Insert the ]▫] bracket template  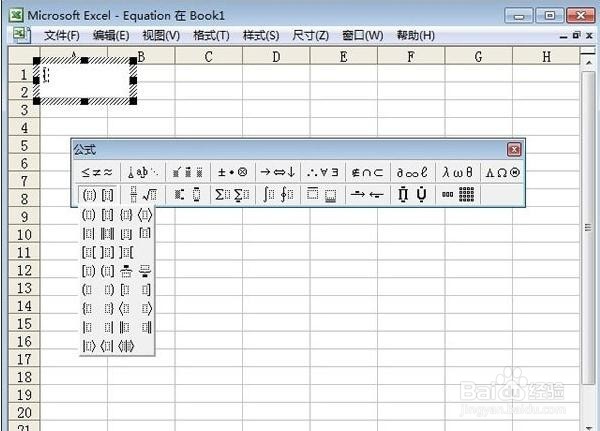(108, 252)
